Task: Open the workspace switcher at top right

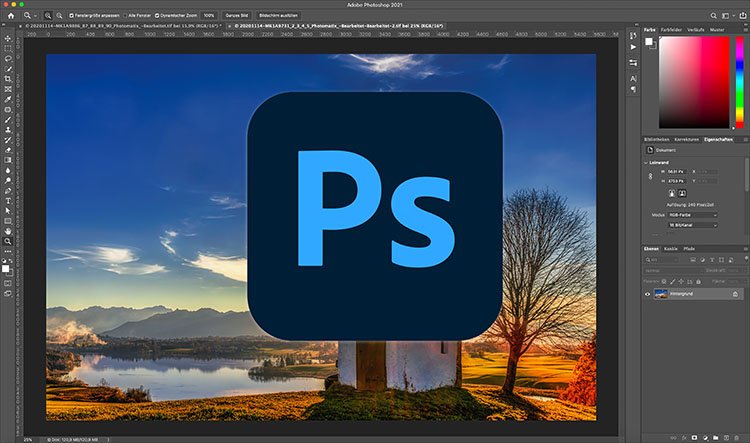Action: coord(727,16)
